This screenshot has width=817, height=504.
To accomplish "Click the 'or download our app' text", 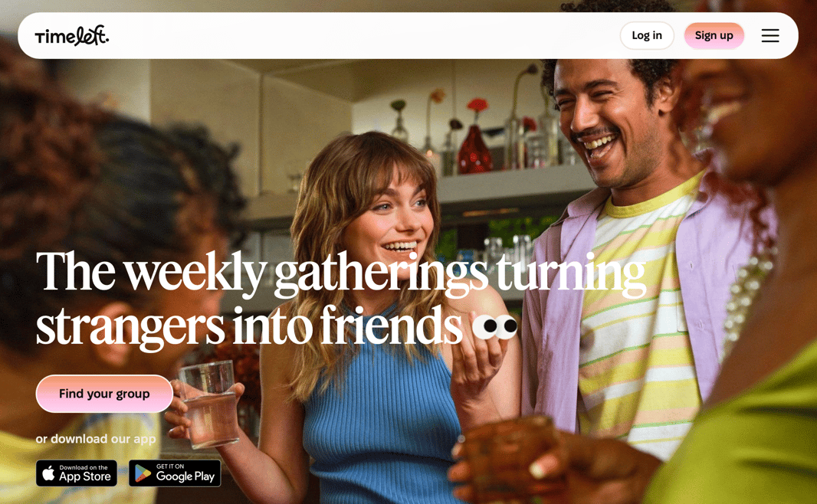I will coord(96,439).
